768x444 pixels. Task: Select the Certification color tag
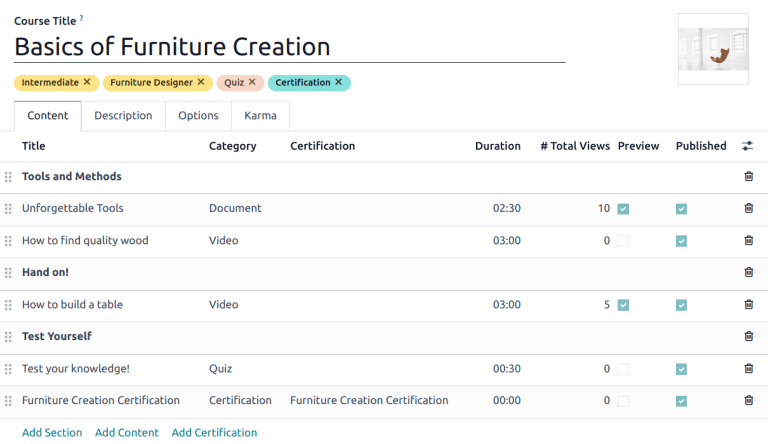(x=303, y=83)
